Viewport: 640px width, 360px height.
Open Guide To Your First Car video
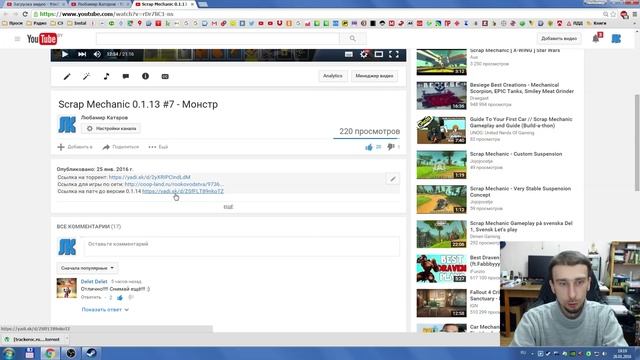521,122
